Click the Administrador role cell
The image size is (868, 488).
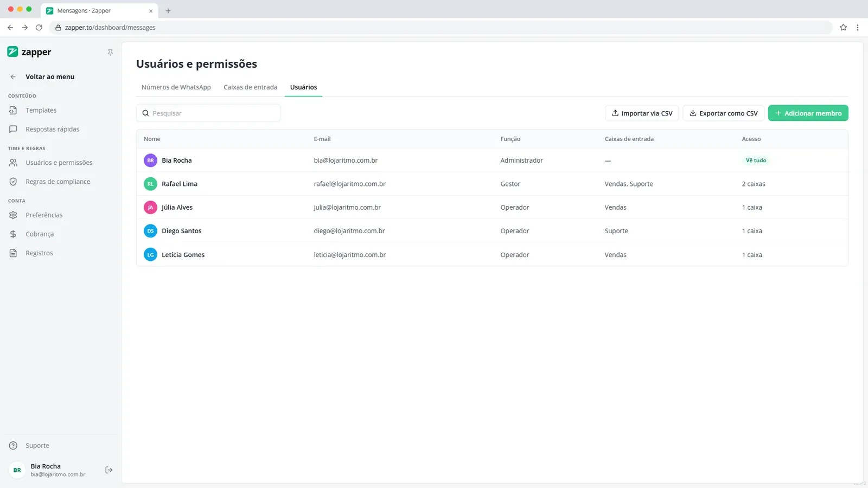click(522, 160)
